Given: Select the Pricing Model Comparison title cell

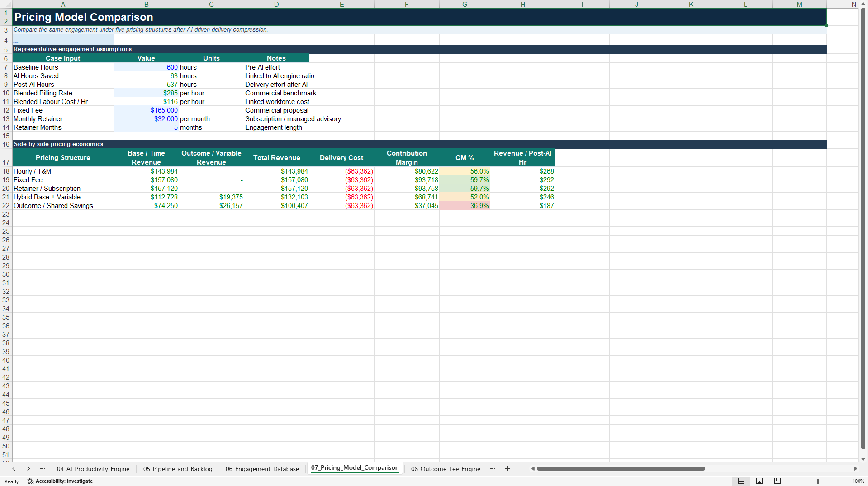Looking at the screenshot, I should 419,17.
